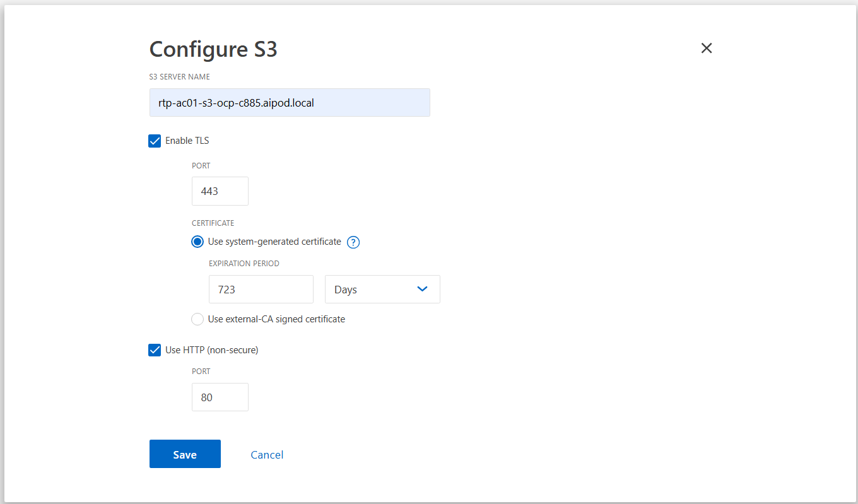Click the Enable TLS label
The height and width of the screenshot is (504, 858).
186,141
